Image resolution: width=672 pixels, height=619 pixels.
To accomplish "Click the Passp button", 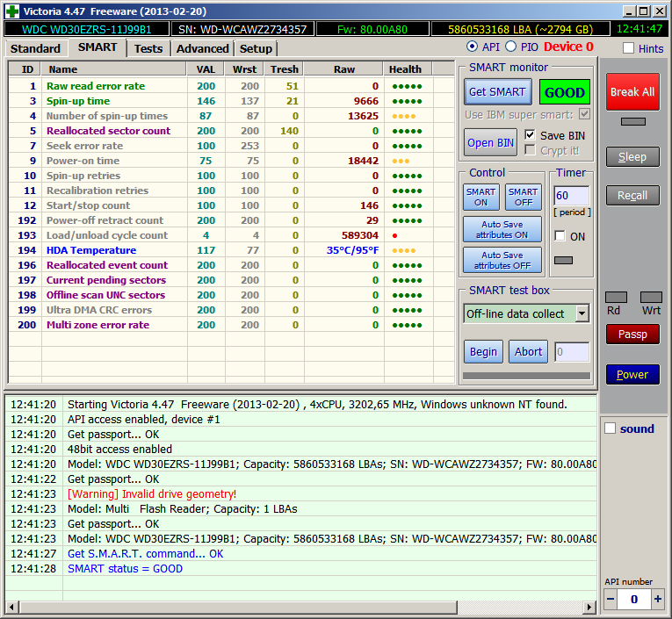I will coord(632,334).
